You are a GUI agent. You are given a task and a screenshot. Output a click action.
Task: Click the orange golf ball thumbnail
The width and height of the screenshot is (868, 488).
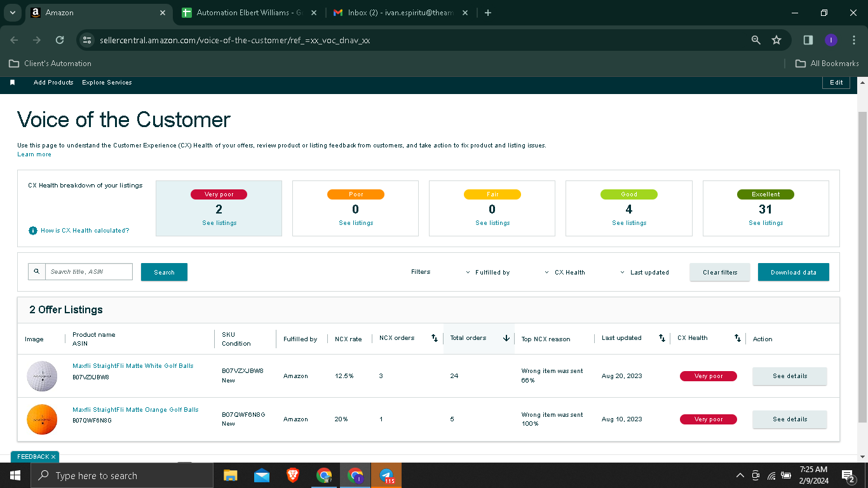coord(42,419)
